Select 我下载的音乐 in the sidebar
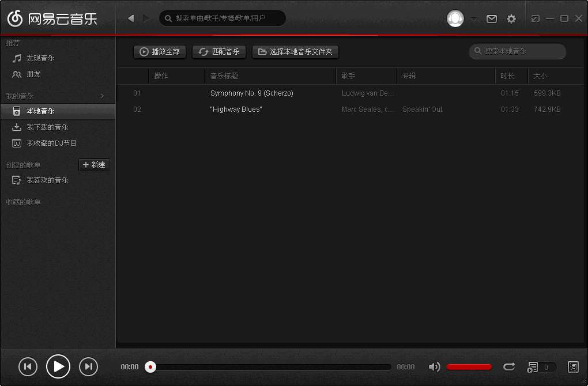Screen dimensions: 588x386 pos(47,127)
